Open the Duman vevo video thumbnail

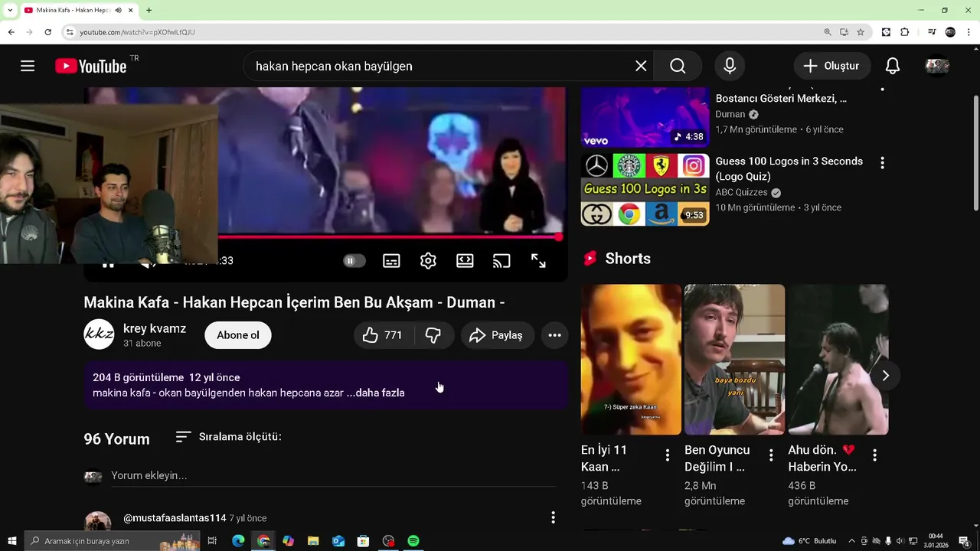[645, 117]
